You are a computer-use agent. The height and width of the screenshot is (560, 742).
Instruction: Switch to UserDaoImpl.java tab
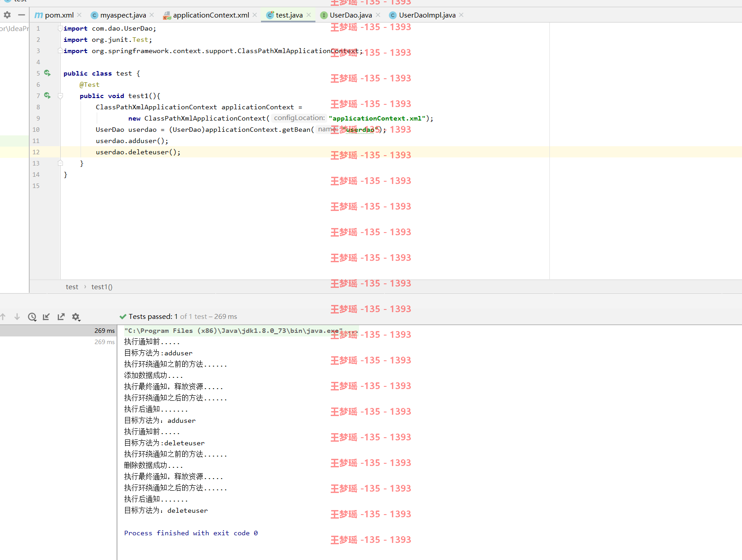point(427,15)
